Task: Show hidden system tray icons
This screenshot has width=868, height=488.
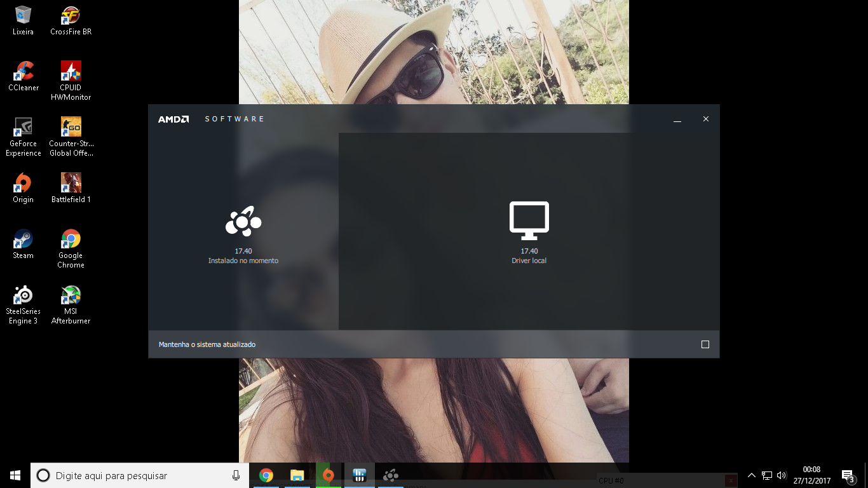Action: pos(752,475)
